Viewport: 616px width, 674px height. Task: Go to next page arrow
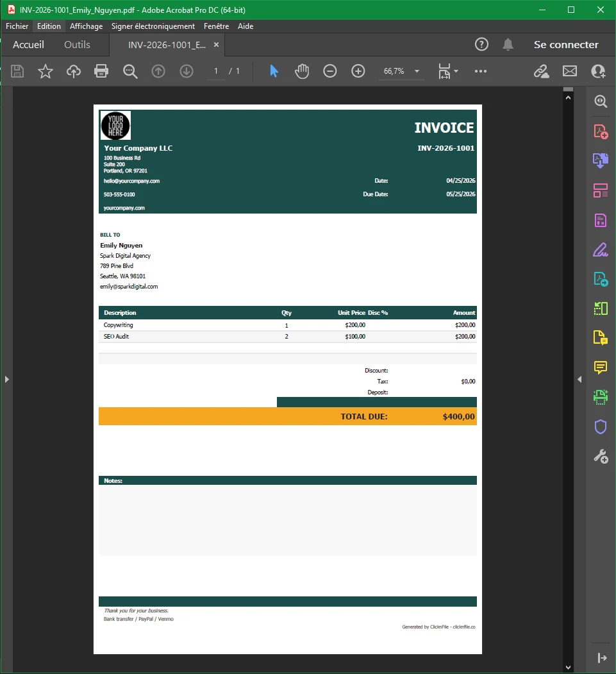(x=187, y=71)
